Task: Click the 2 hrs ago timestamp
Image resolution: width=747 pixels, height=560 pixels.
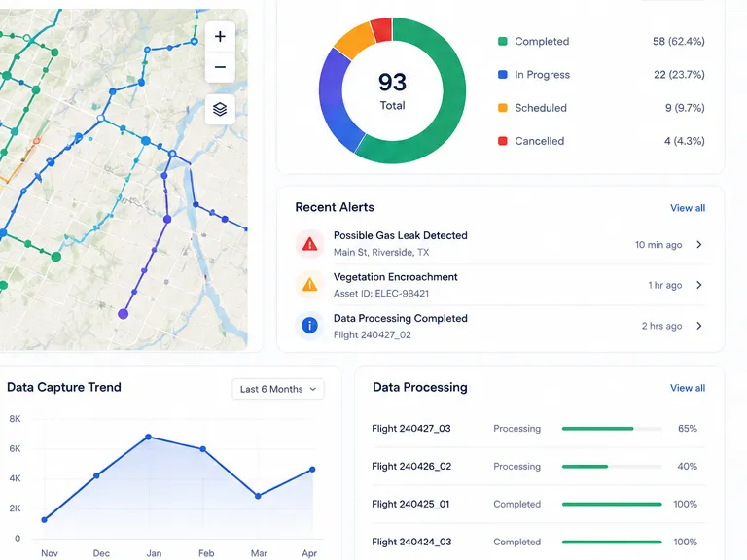Action: click(661, 327)
